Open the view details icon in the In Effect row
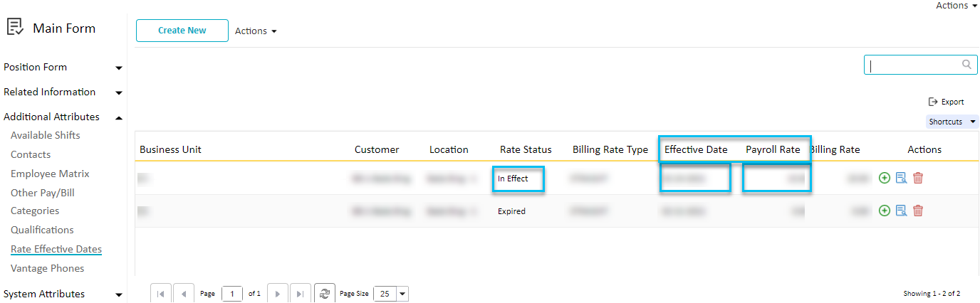Screen dimensions: 980x303 901,179
